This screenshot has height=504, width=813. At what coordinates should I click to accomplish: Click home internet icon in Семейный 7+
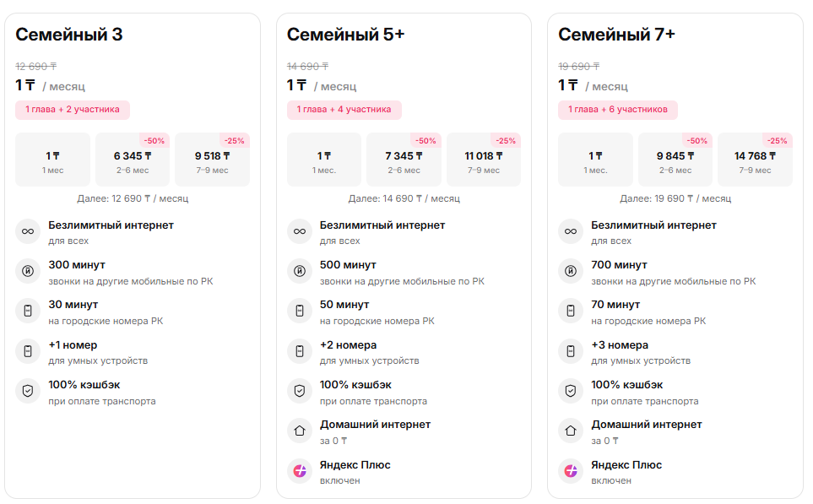[x=571, y=431]
